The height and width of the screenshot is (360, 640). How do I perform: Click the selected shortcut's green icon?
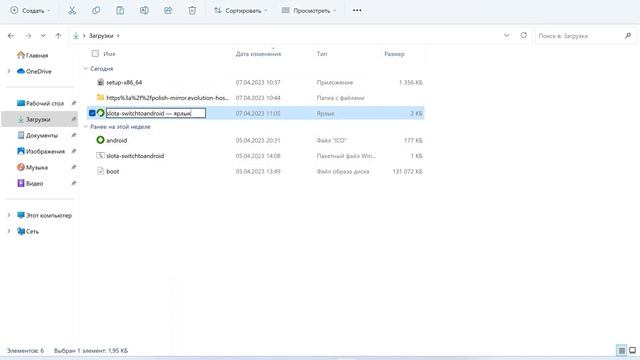point(100,113)
